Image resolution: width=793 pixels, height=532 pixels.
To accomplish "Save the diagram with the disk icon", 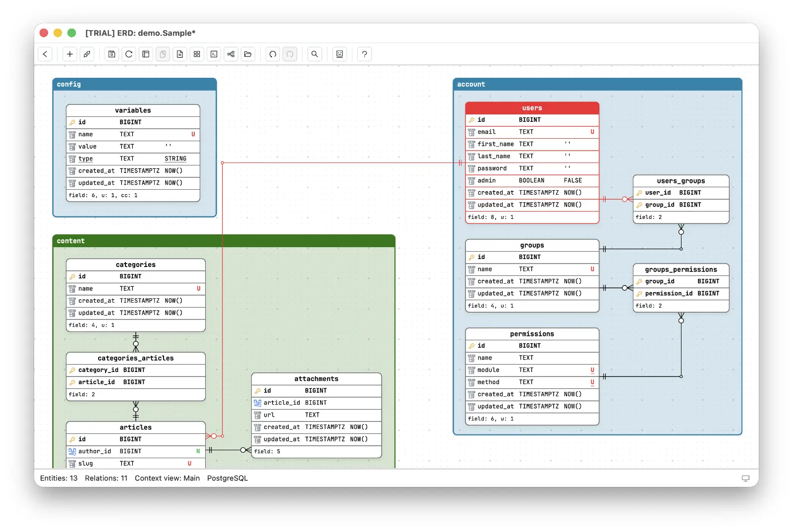I will tap(112, 54).
